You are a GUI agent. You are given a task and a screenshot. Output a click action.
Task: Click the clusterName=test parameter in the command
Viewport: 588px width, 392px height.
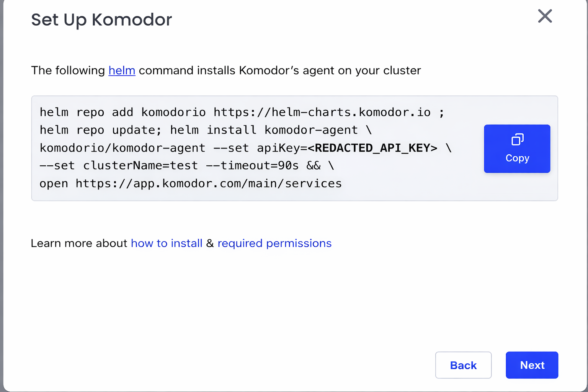coord(140,166)
